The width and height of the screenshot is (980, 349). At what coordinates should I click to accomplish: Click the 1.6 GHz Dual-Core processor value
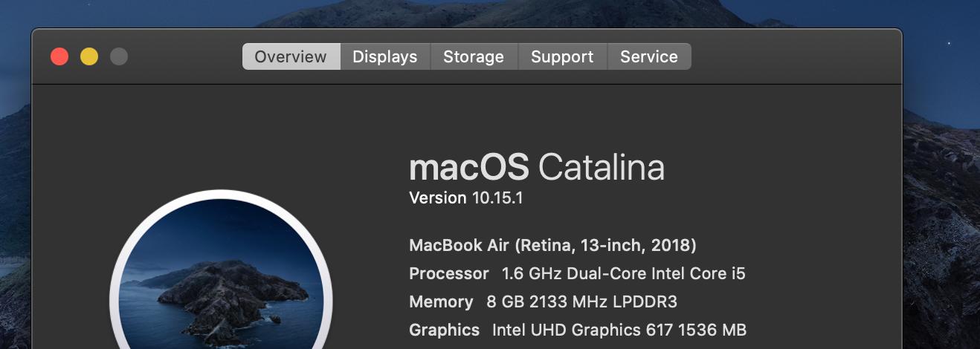coord(623,273)
